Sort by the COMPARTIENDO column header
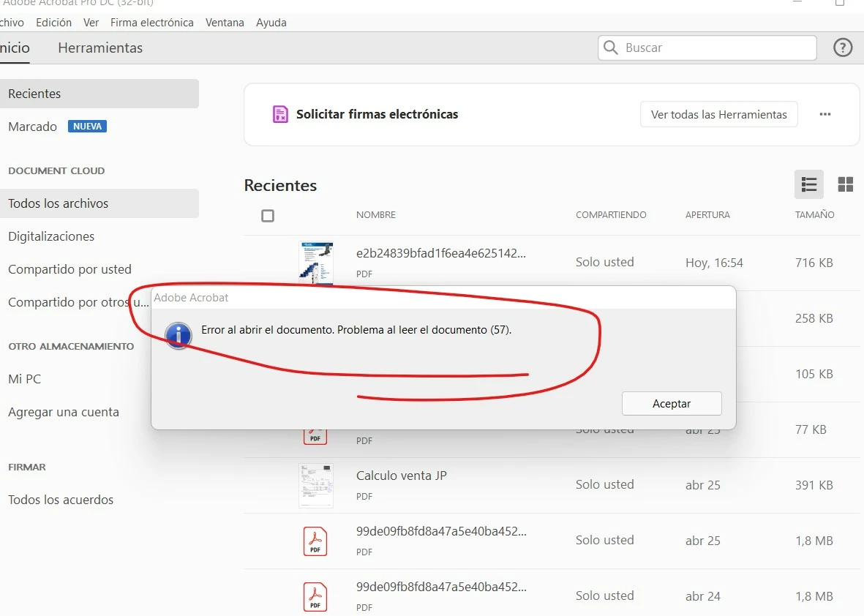The width and height of the screenshot is (864, 616). point(611,215)
